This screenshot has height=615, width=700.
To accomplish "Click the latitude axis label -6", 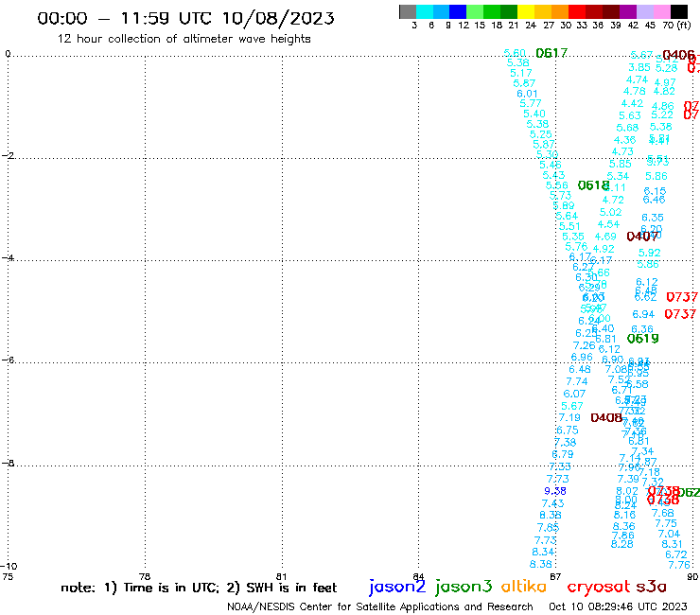I will pyautogui.click(x=8, y=360).
